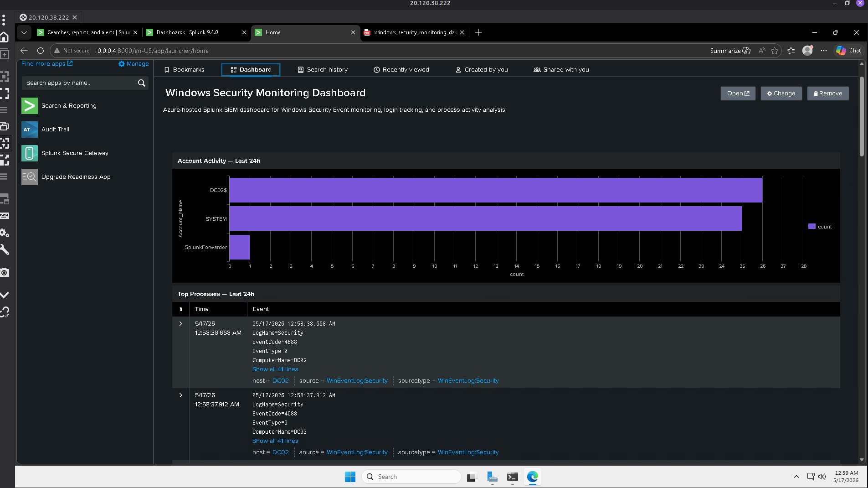Open Edge Settings and more ellipsis menu
This screenshot has width=868, height=488.
pos(824,51)
